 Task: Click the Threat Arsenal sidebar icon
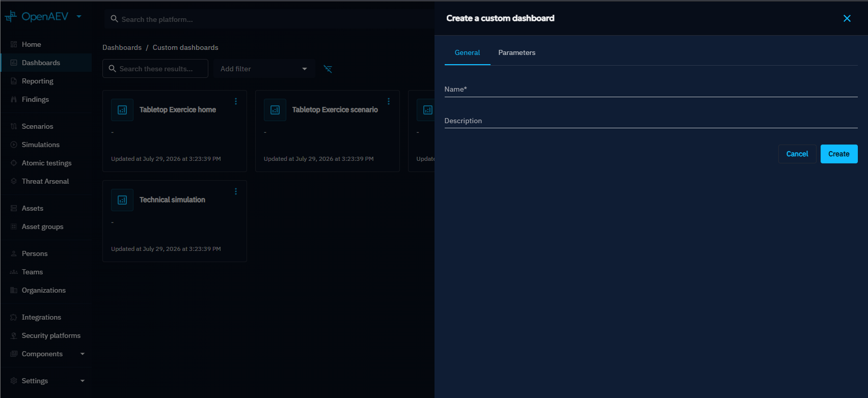click(14, 181)
